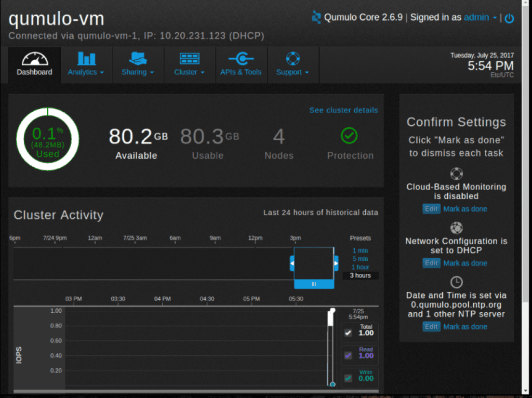Click the Cloud-Based Monitoring lifebuoy icon
Image resolution: width=532 pixels, height=398 pixels.
[x=456, y=174]
